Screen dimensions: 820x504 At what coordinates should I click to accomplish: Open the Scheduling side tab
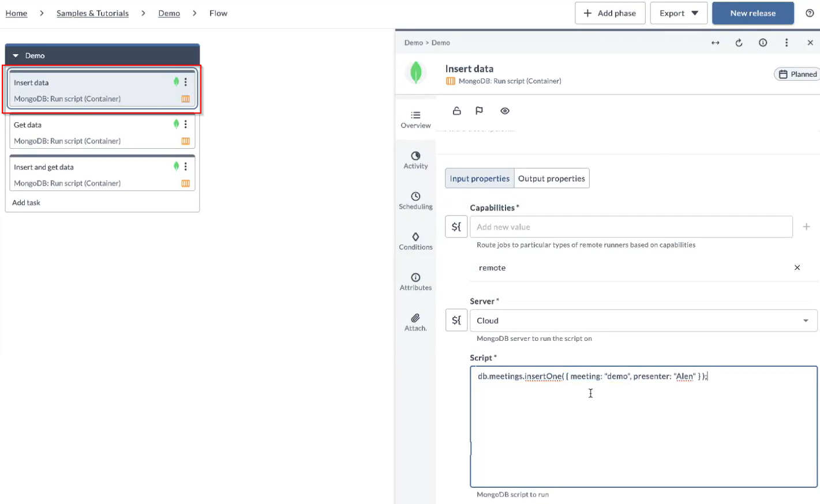pos(415,201)
